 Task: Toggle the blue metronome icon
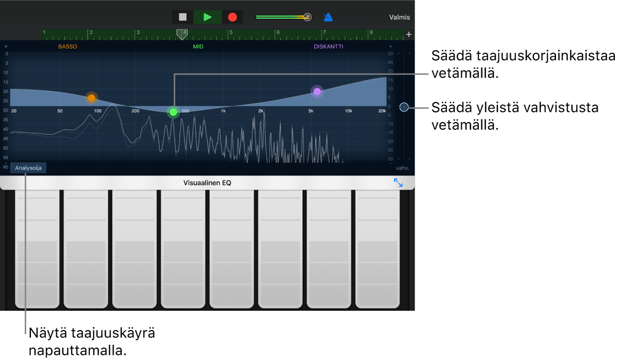click(x=328, y=17)
